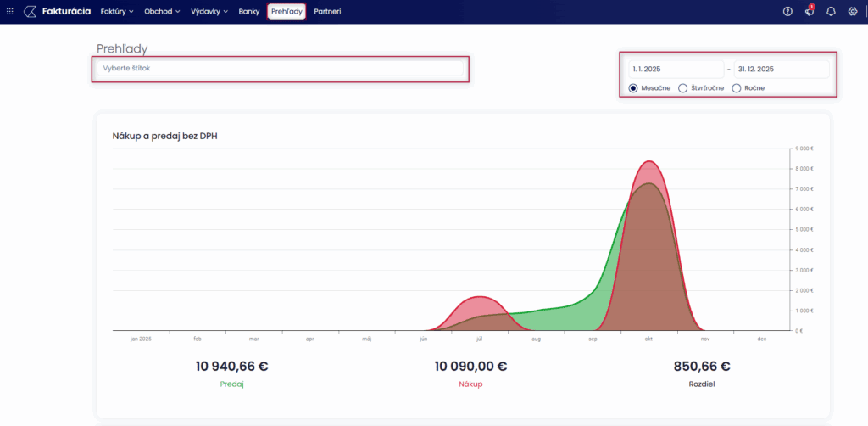Open the Prehľady tab
Image resolution: width=868 pixels, height=426 pixels.
pyautogui.click(x=287, y=12)
